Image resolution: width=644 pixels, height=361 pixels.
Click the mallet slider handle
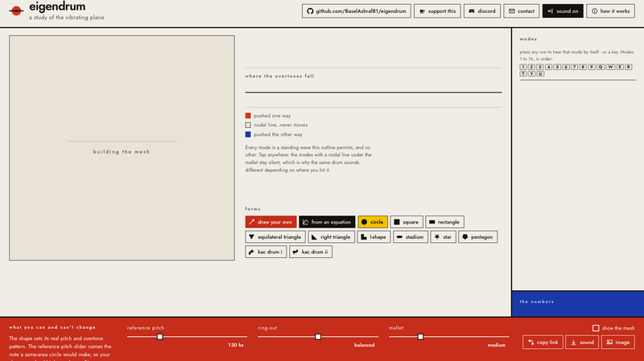click(420, 337)
